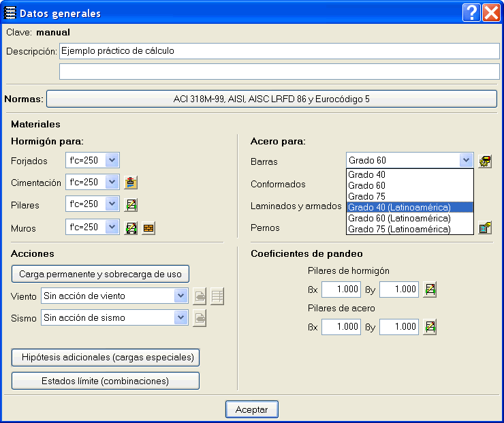Screen dimensions: 504x423
Task: Click the Aceptar button
Action: [252, 409]
